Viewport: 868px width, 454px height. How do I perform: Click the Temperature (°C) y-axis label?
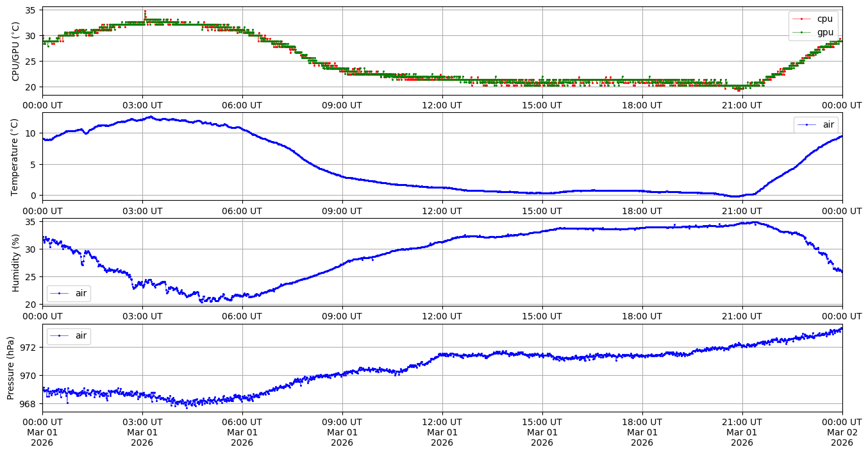[16, 155]
